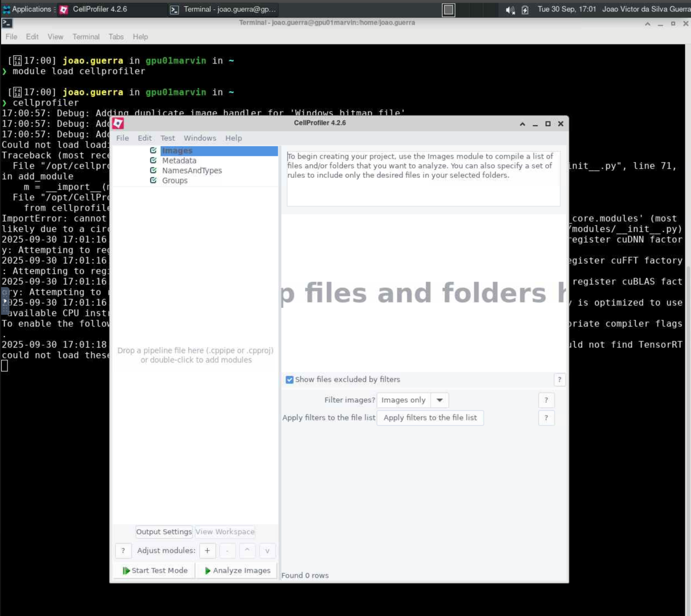
Task: Toggle the Groups module enabled icon
Action: [153, 180]
